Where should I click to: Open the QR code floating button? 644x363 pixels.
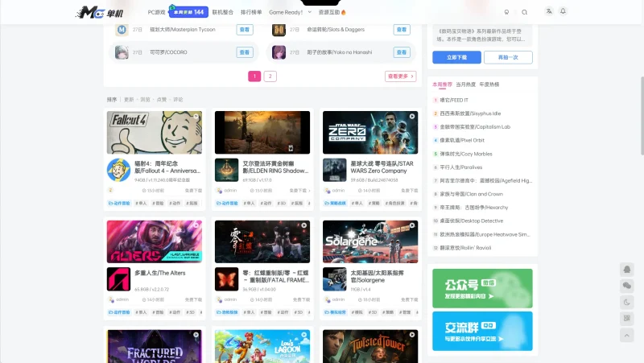(627, 318)
